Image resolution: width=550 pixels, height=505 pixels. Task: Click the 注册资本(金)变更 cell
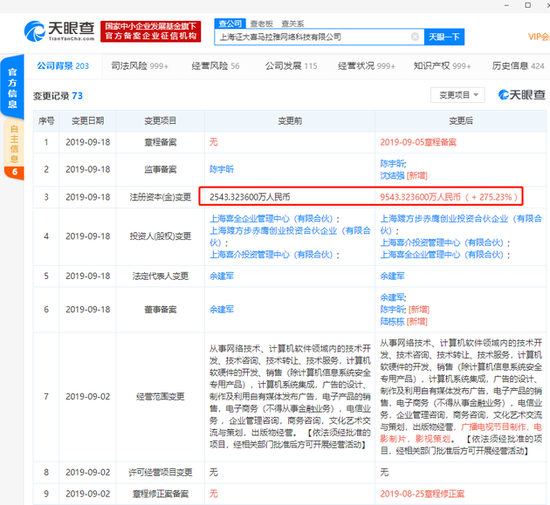click(x=160, y=197)
